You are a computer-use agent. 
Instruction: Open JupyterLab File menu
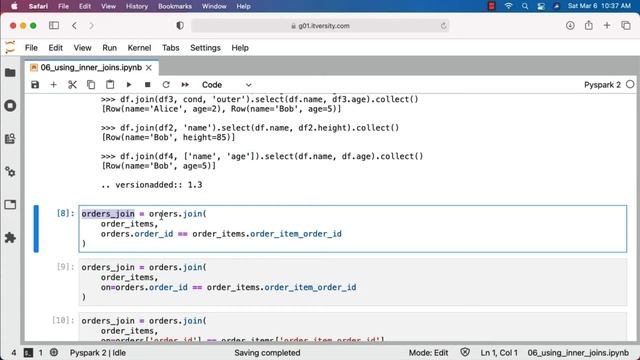tap(31, 48)
